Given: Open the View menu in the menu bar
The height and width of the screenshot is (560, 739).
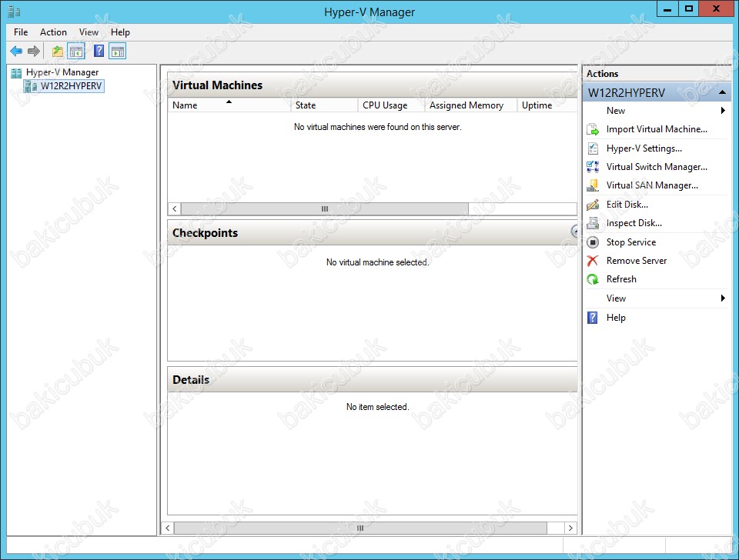Looking at the screenshot, I should click(x=89, y=32).
